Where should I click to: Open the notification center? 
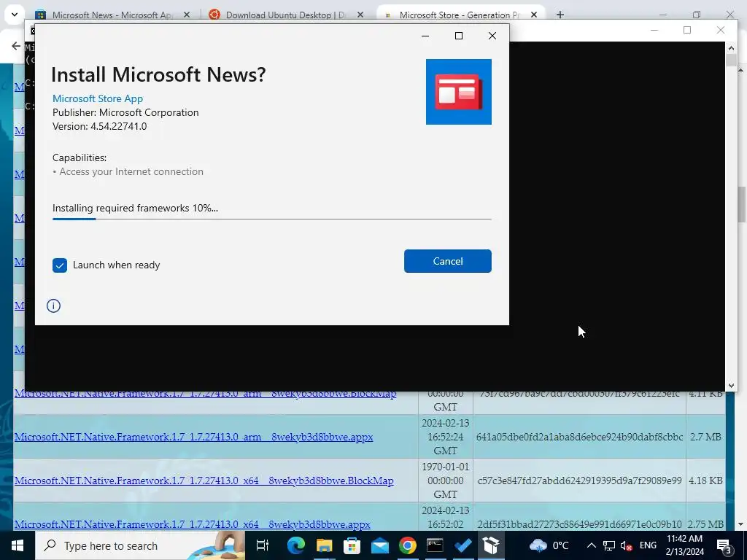(x=724, y=545)
